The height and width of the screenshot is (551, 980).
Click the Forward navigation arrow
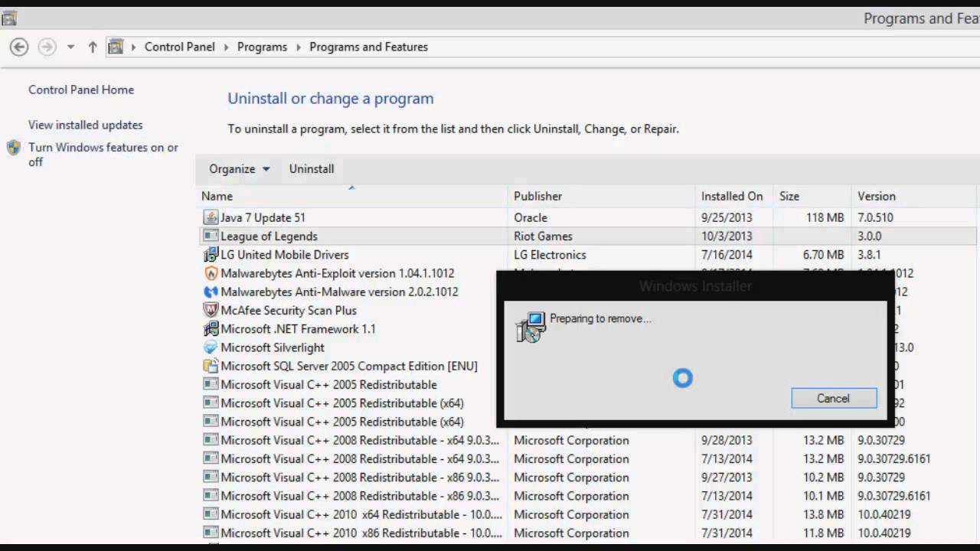(x=47, y=47)
